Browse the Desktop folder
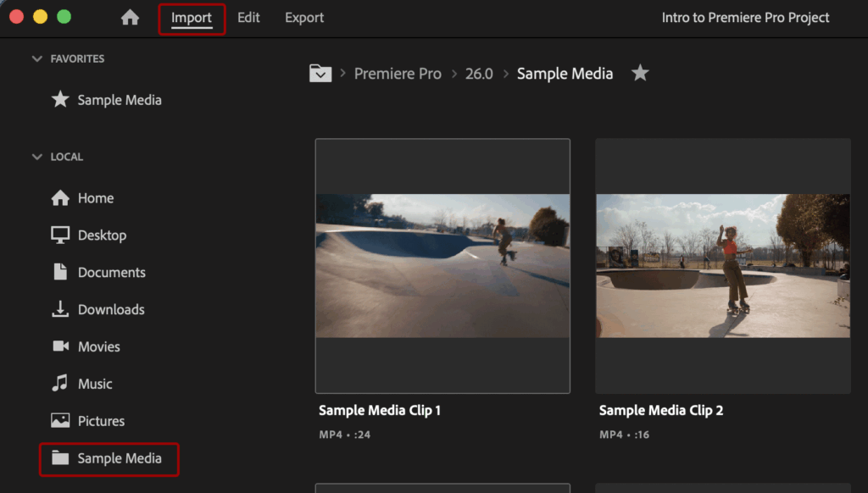The height and width of the screenshot is (493, 868). (102, 235)
